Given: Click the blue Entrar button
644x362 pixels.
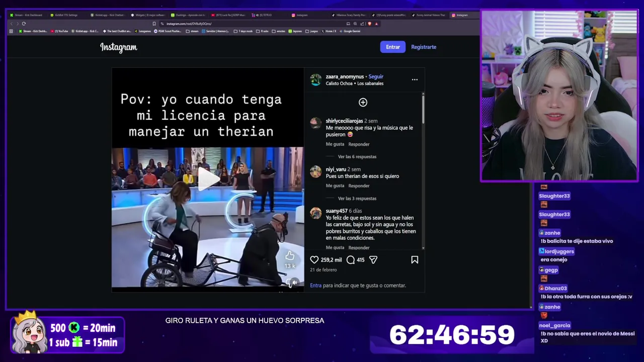Looking at the screenshot, I should 393,47.
